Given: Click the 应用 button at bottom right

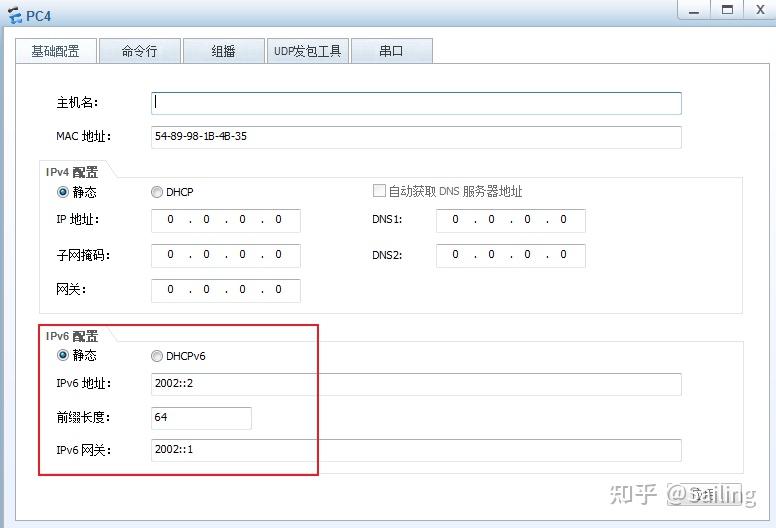Looking at the screenshot, I should [x=705, y=494].
